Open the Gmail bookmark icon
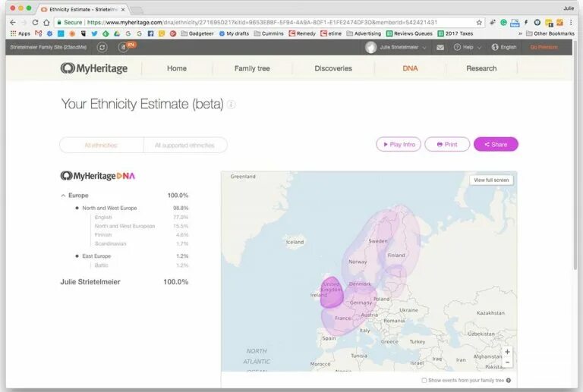Image resolution: width=583 pixels, height=392 pixels. tap(38, 33)
